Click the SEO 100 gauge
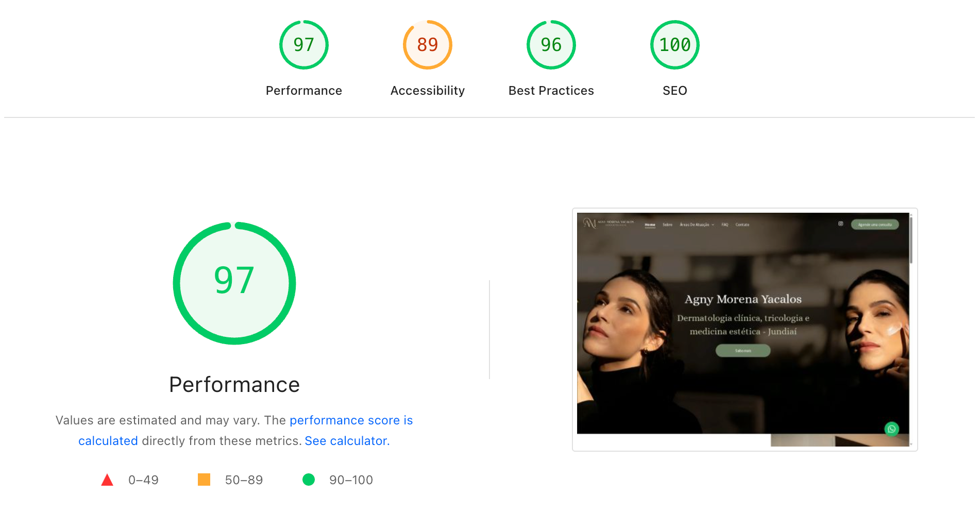This screenshot has width=980, height=513. click(675, 45)
